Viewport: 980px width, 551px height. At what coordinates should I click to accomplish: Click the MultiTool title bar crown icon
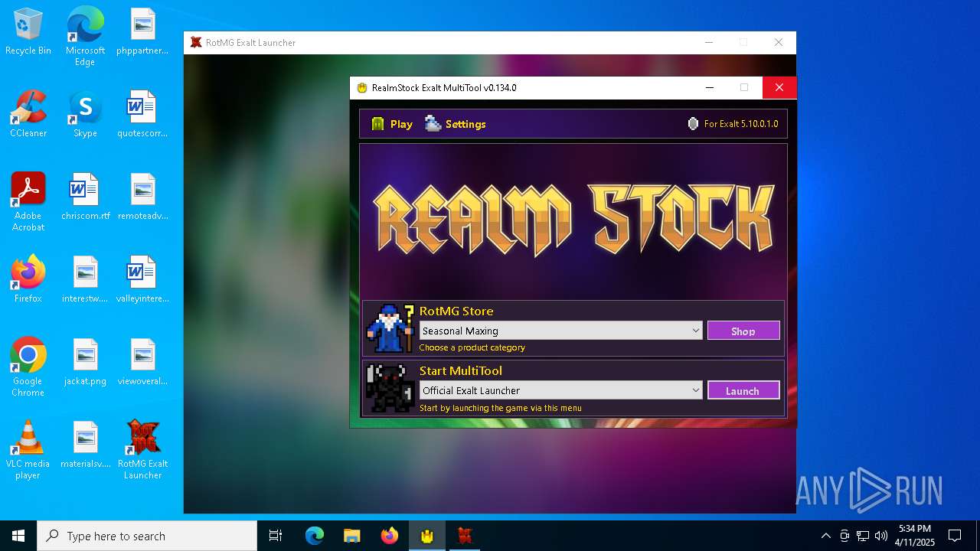pyautogui.click(x=362, y=87)
